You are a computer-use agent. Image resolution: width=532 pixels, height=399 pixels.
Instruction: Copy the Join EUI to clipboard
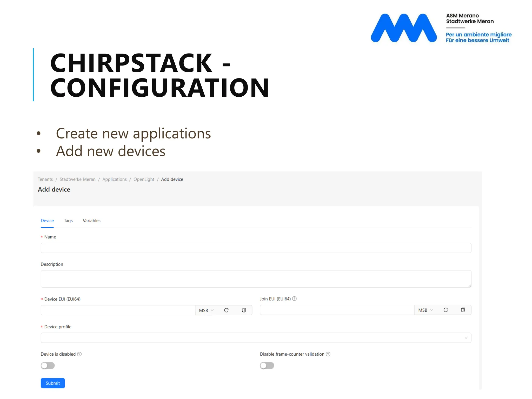[463, 310]
